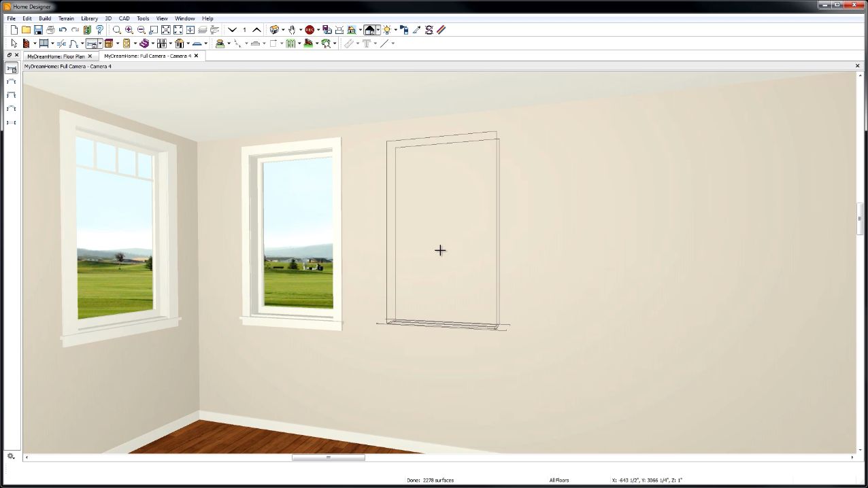868x488 pixels.
Task: Open the Build menu
Action: point(46,18)
